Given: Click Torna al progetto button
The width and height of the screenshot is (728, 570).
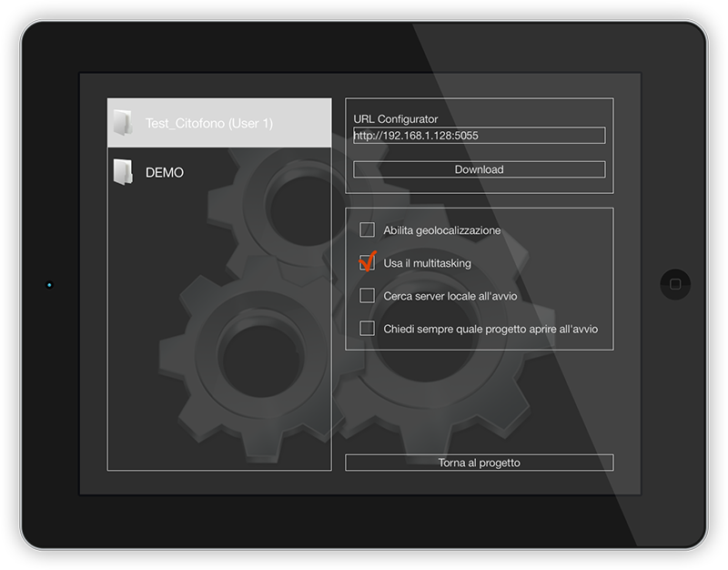Looking at the screenshot, I should [480, 463].
